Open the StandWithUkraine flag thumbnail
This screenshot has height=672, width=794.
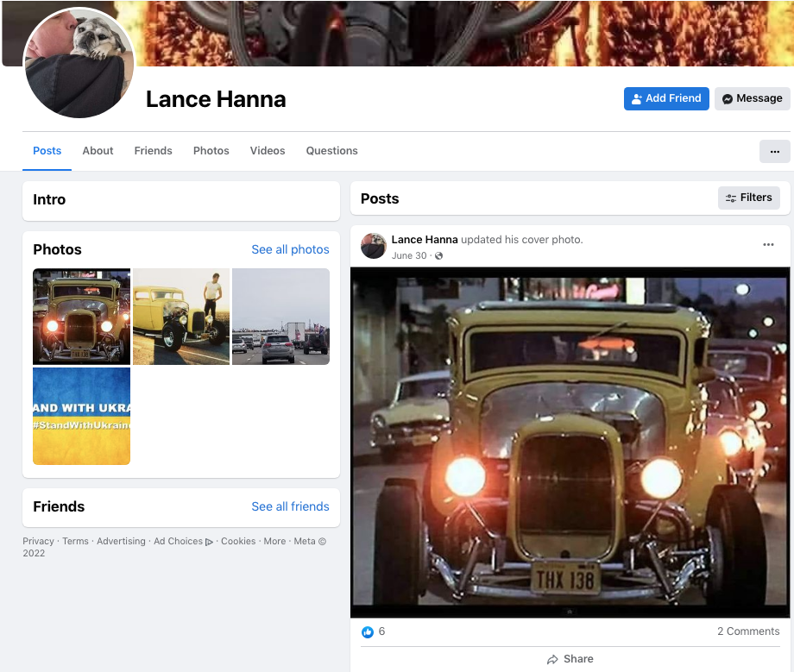[81, 416]
